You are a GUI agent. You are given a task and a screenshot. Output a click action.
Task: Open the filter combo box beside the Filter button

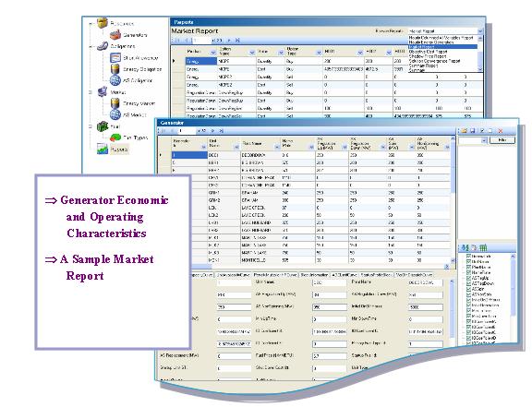pos(473,140)
